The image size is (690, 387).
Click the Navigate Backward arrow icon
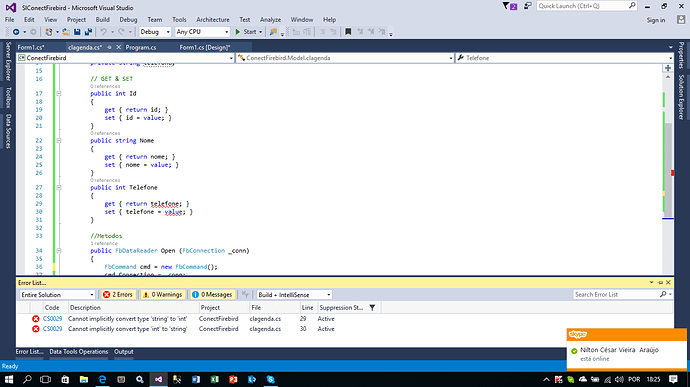coord(16,32)
